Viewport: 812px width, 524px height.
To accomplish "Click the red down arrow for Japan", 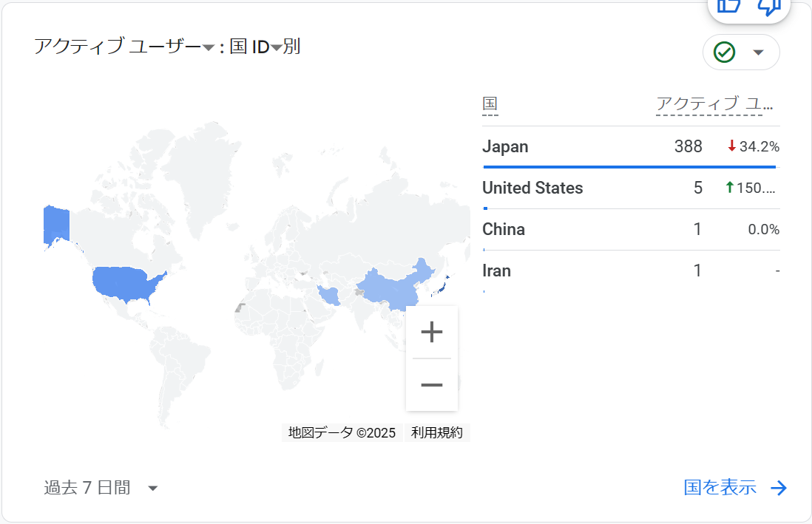I will pyautogui.click(x=731, y=146).
